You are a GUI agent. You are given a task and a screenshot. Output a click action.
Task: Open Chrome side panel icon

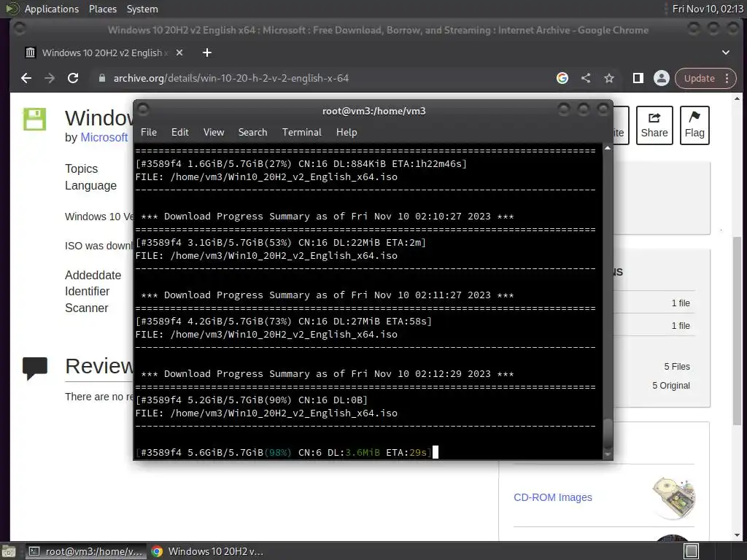click(x=638, y=78)
